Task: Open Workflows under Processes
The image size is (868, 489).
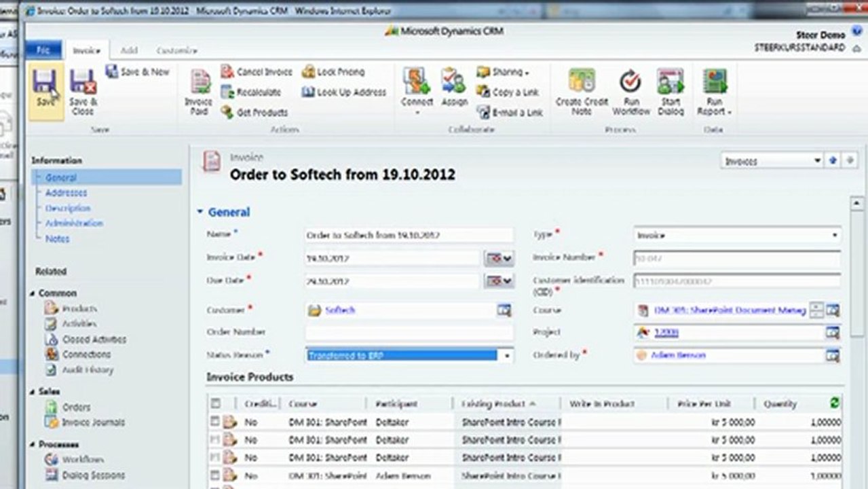Action: tap(75, 460)
